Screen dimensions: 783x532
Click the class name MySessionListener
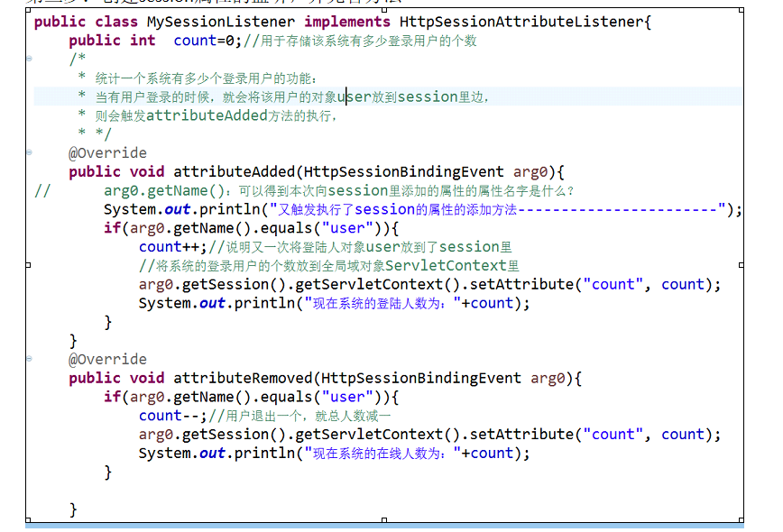(x=221, y=22)
